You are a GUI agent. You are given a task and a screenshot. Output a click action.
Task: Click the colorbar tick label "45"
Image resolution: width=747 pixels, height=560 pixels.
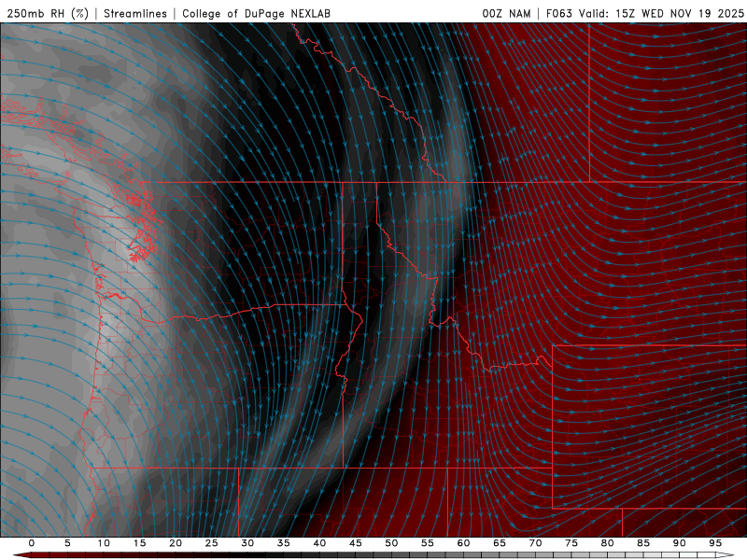pos(356,543)
